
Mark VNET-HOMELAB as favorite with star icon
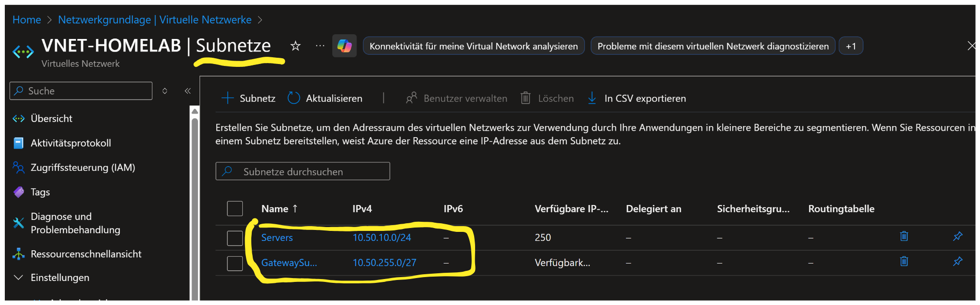[x=295, y=46]
